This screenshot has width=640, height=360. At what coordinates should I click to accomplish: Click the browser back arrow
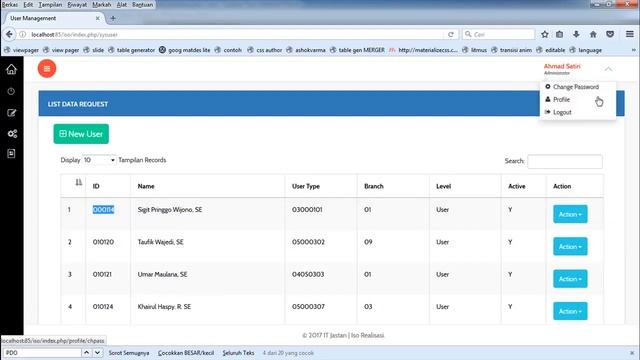point(9,34)
